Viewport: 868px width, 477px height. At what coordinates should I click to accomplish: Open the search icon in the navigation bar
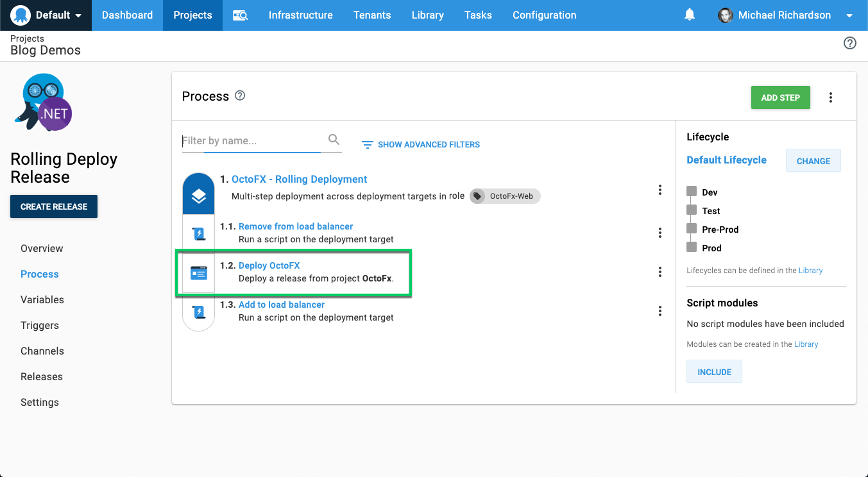tap(240, 15)
